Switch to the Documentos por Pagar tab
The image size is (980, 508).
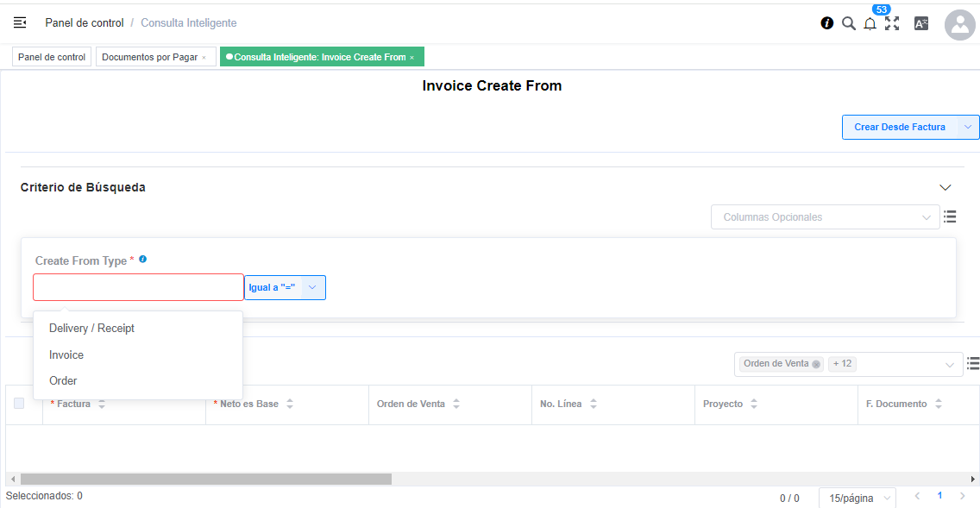click(150, 56)
